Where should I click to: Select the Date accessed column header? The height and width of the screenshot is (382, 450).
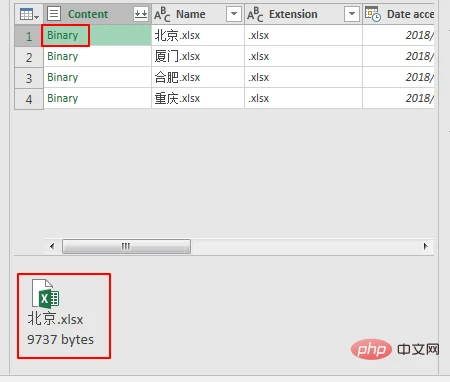(x=399, y=14)
